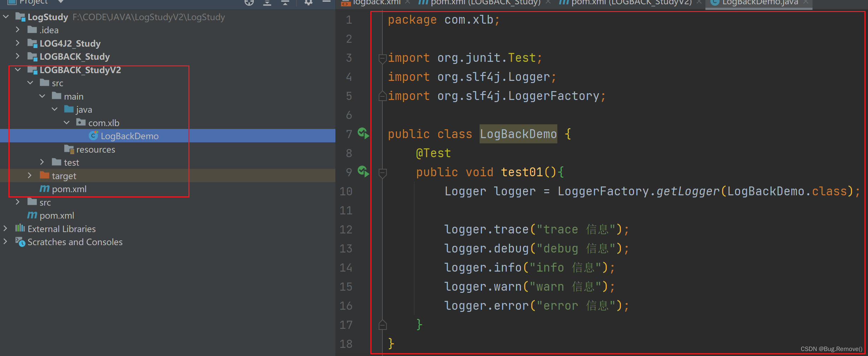Expand all nodes with the expand-all toolbar icon
The height and width of the screenshot is (356, 868).
click(x=267, y=3)
